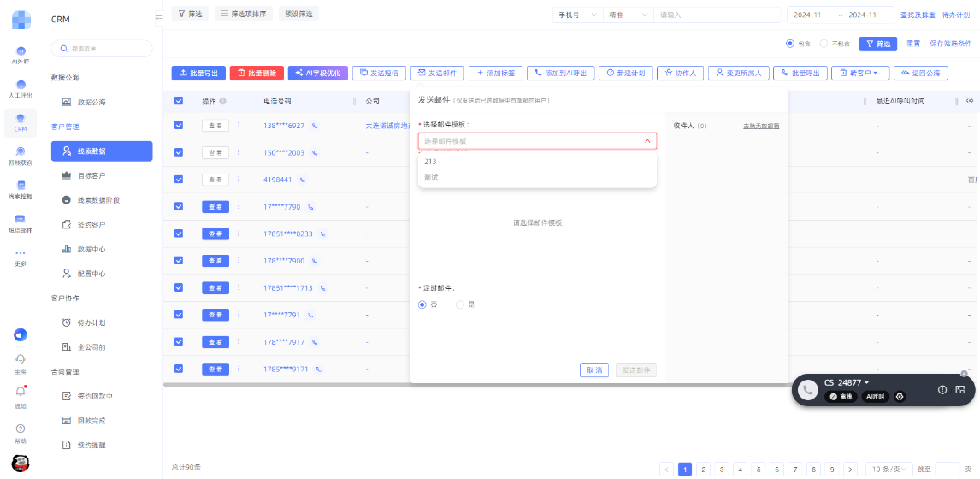The image size is (980, 479).
Task: Click the round phone dial icon in softphone
Action: pyautogui.click(x=807, y=390)
